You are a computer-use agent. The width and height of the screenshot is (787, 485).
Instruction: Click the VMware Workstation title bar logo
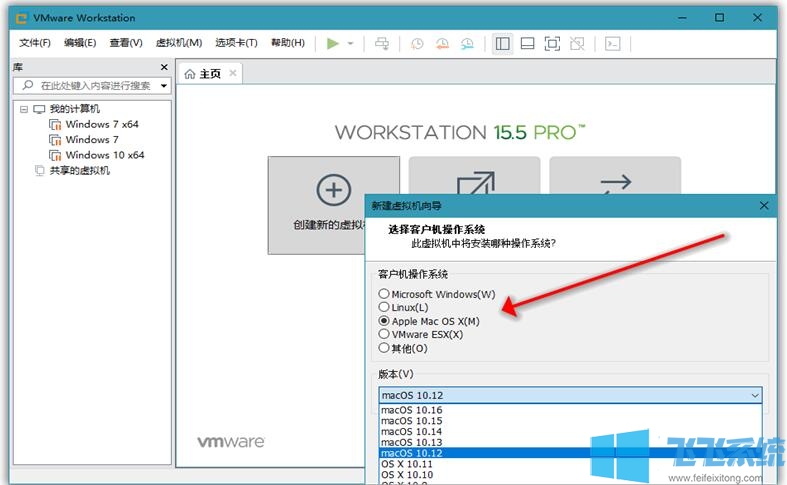pos(22,19)
